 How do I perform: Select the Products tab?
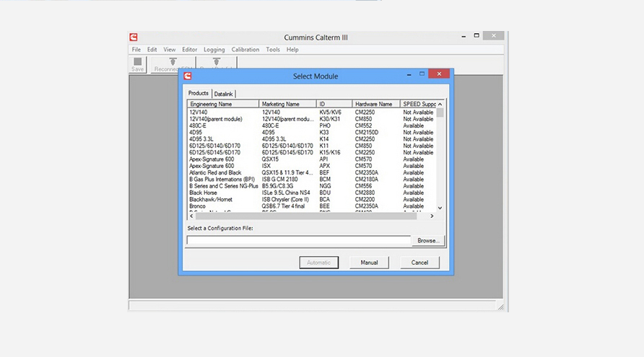click(199, 93)
